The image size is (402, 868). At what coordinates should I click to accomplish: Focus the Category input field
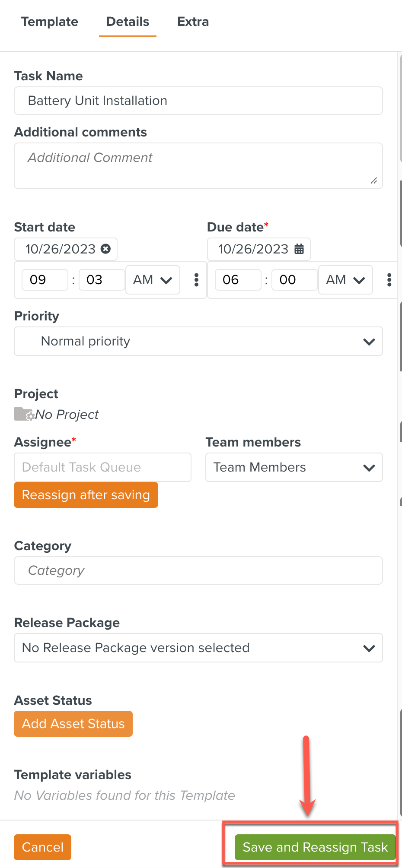198,570
